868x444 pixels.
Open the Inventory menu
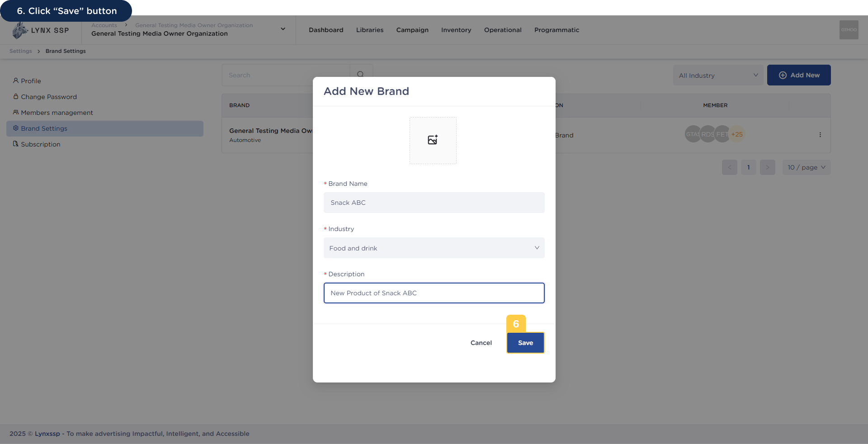(456, 30)
